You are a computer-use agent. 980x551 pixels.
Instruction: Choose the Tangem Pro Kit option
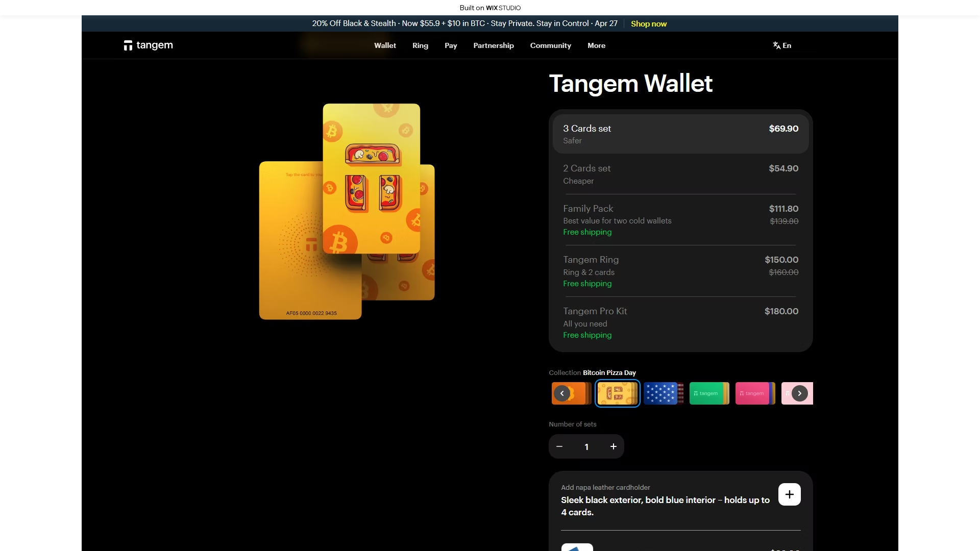click(x=681, y=322)
